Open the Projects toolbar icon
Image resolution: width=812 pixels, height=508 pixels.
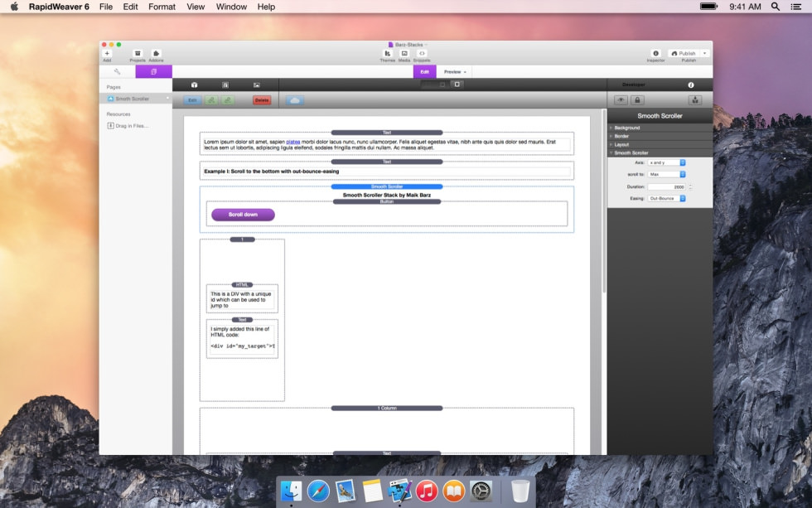point(138,53)
